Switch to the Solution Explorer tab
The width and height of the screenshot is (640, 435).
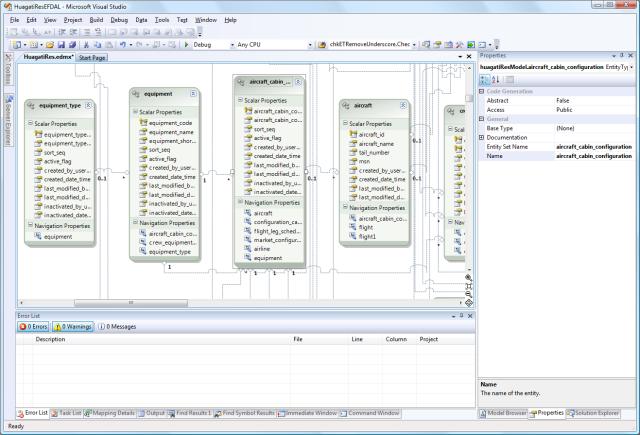click(593, 413)
